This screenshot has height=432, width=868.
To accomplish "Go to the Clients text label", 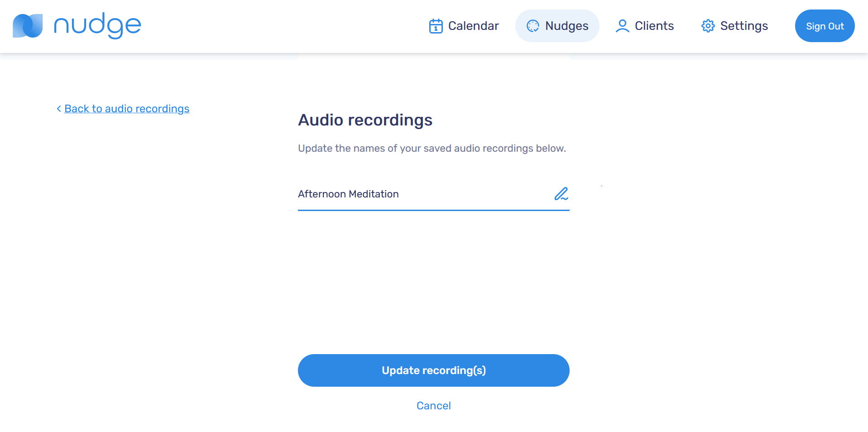I will [x=654, y=26].
